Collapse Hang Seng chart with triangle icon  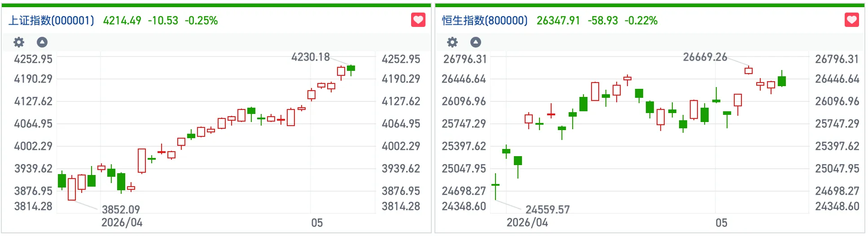point(476,42)
